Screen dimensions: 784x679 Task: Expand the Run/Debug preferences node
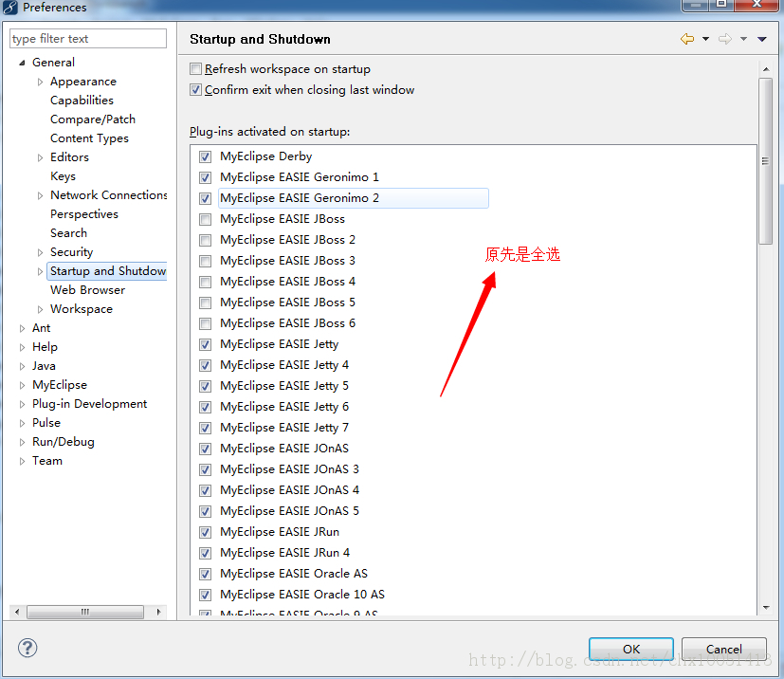pyautogui.click(x=22, y=442)
